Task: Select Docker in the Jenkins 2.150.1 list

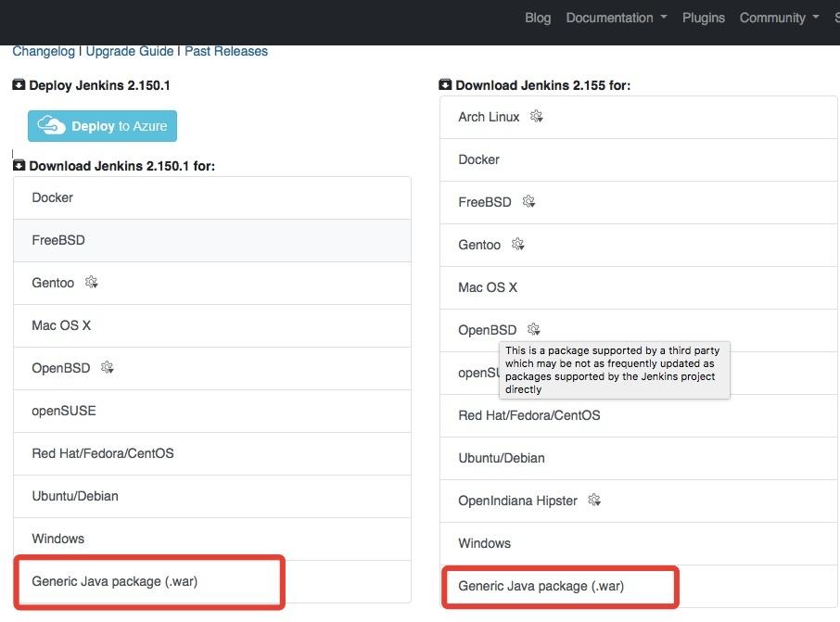Action: tap(212, 197)
